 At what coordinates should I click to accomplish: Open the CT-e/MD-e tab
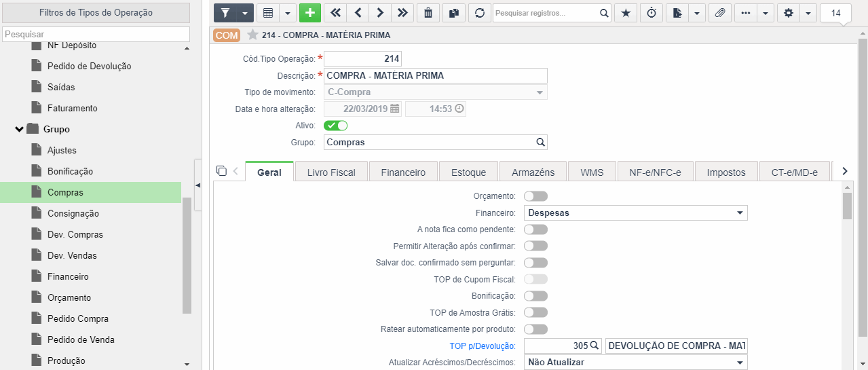795,172
